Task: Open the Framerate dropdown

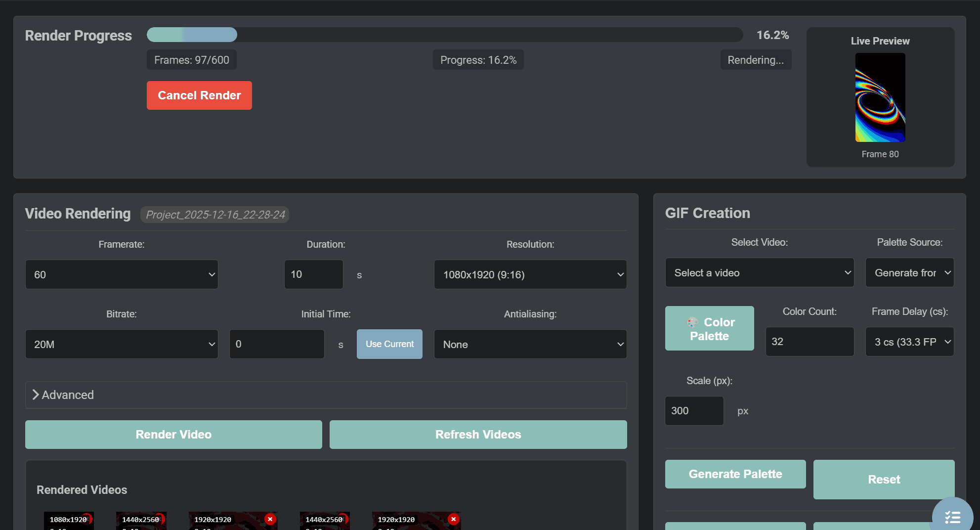Action: point(122,274)
